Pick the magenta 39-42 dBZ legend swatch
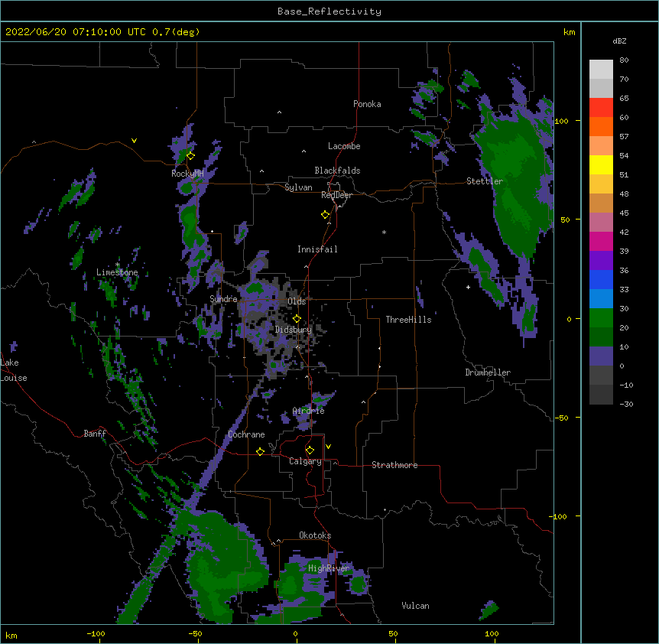 [601, 242]
